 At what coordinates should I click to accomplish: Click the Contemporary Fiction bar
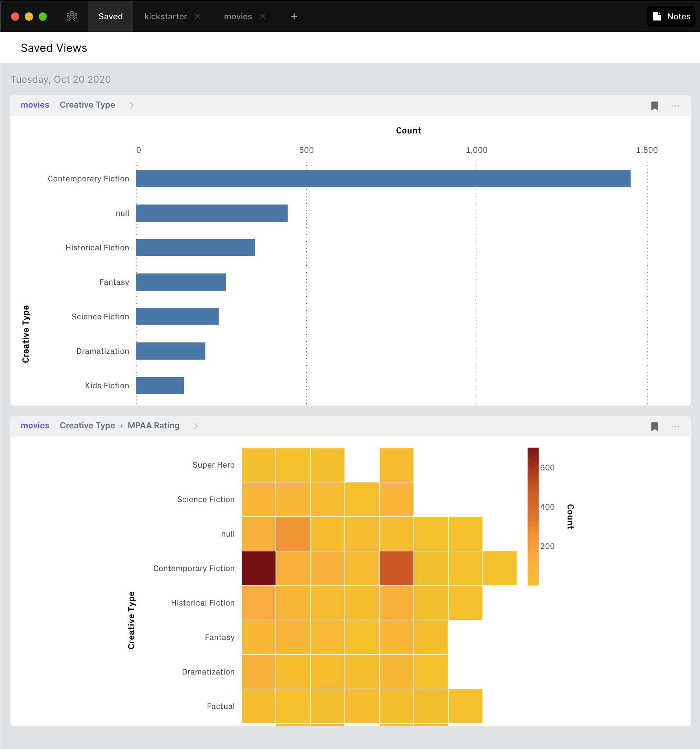point(383,179)
